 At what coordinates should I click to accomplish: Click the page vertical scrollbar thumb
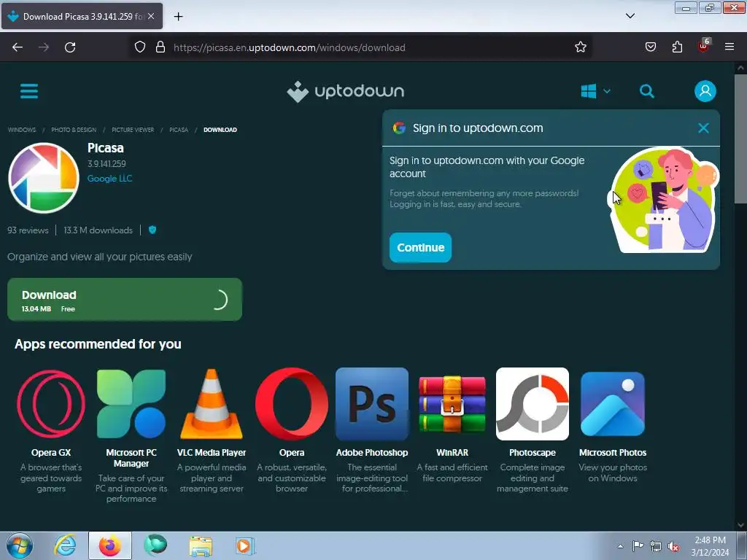(740, 139)
